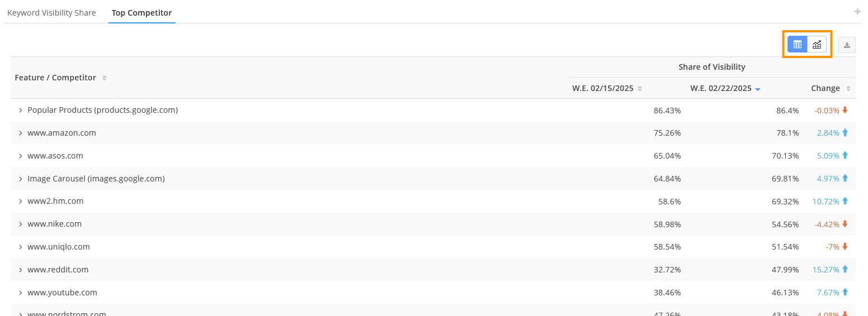
Task: Click the plus icon to add a tab
Action: pyautogui.click(x=857, y=12)
